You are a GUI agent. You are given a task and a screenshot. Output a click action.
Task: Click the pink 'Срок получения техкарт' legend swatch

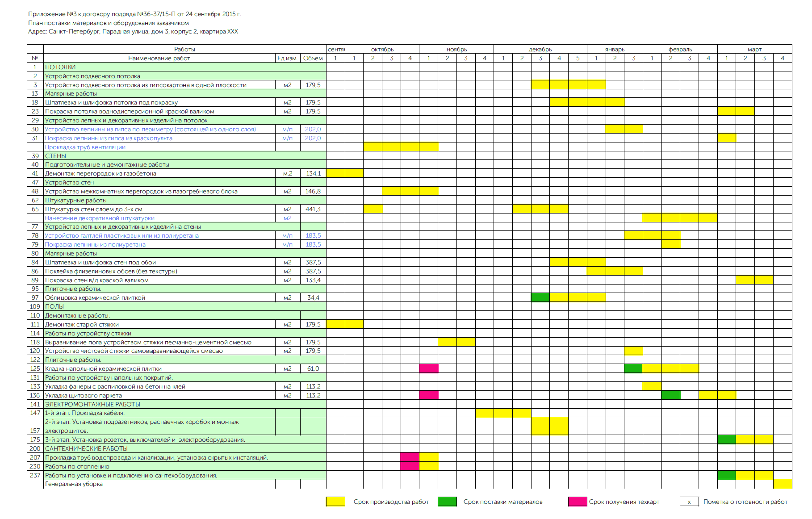[x=578, y=502]
